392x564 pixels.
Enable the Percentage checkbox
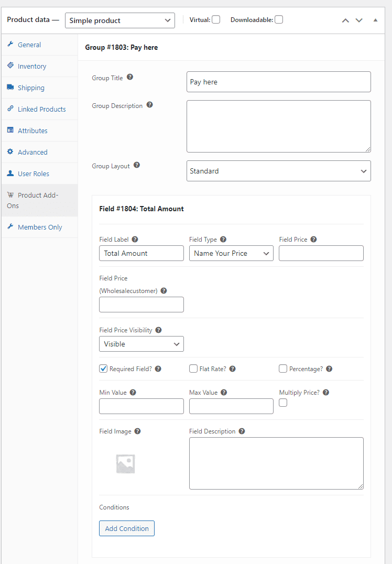pos(283,368)
